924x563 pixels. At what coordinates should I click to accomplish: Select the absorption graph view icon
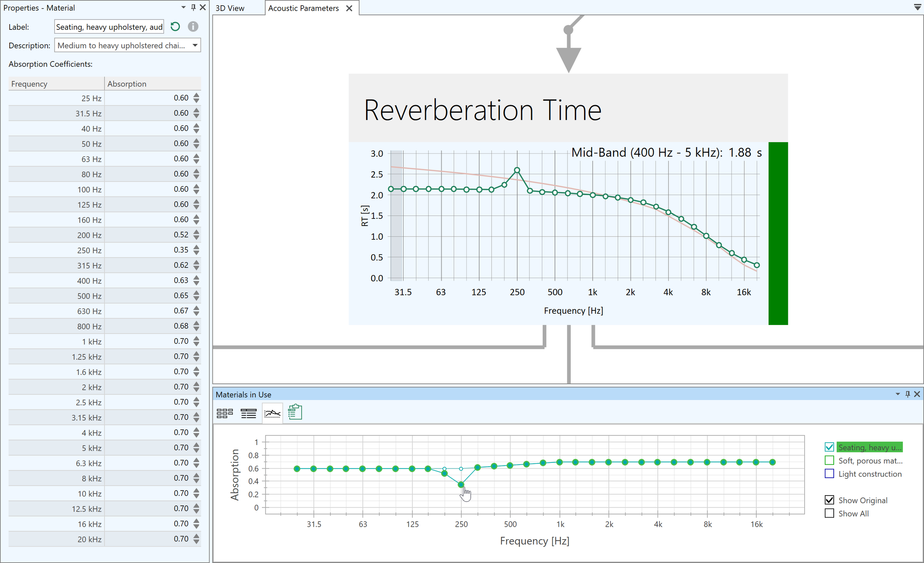coord(272,413)
